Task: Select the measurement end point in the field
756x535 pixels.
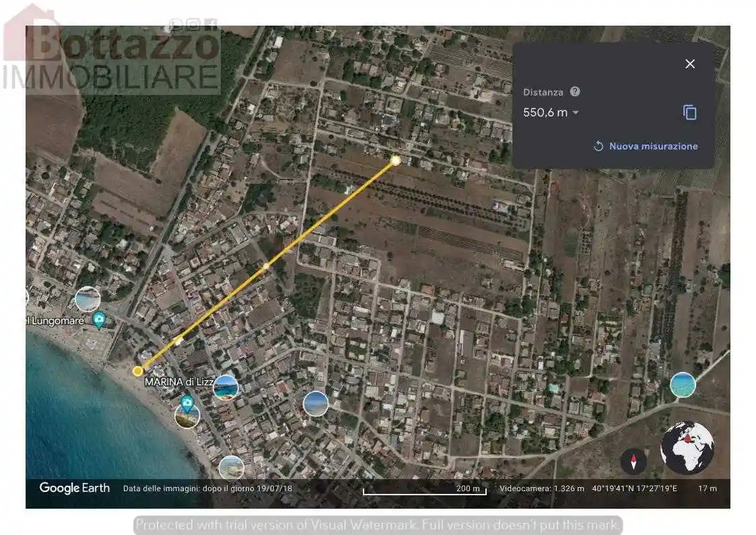Action: pyautogui.click(x=396, y=160)
